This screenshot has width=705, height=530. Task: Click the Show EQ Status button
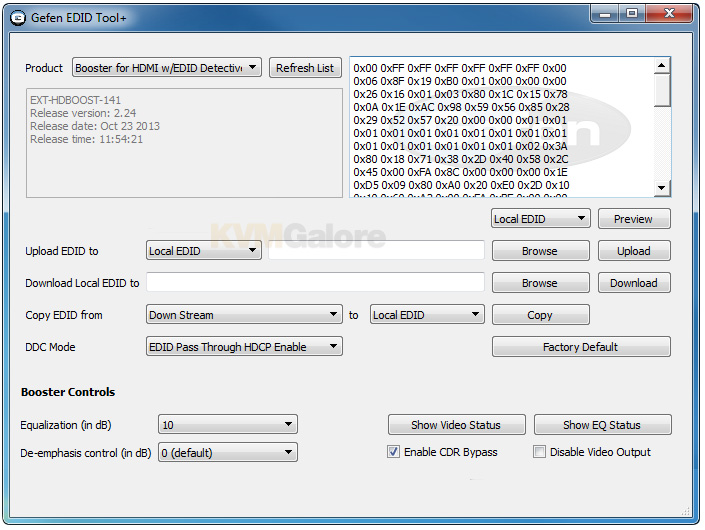tap(602, 425)
